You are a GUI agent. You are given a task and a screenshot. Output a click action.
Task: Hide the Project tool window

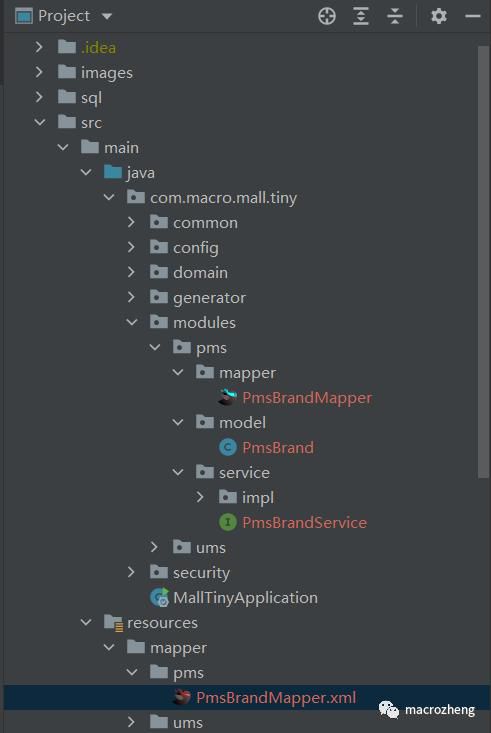[473, 16]
